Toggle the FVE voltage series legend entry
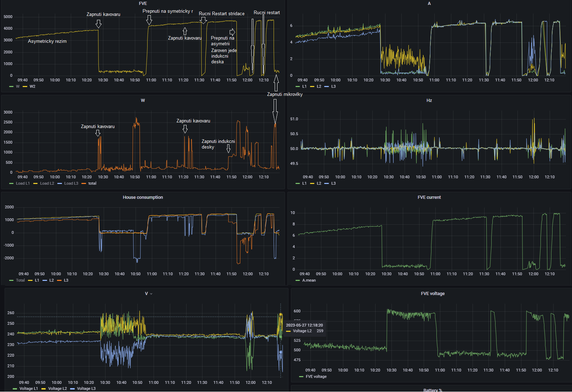The height and width of the screenshot is (392, 572). [x=316, y=376]
